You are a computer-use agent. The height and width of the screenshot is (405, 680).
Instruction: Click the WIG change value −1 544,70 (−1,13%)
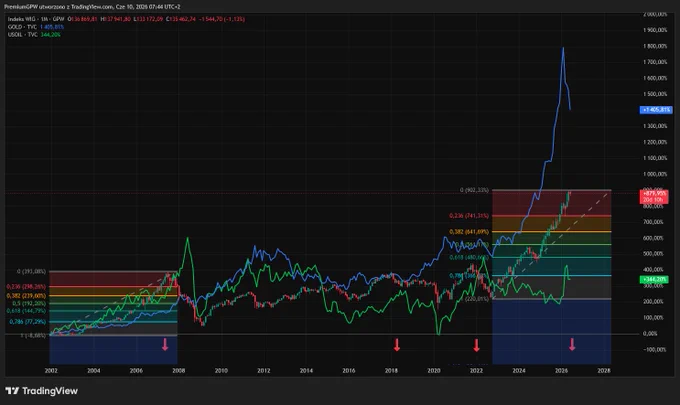click(222, 19)
